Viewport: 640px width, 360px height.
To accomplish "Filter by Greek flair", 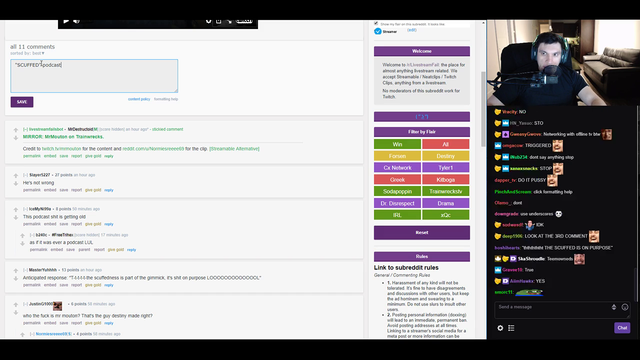I will (x=397, y=180).
